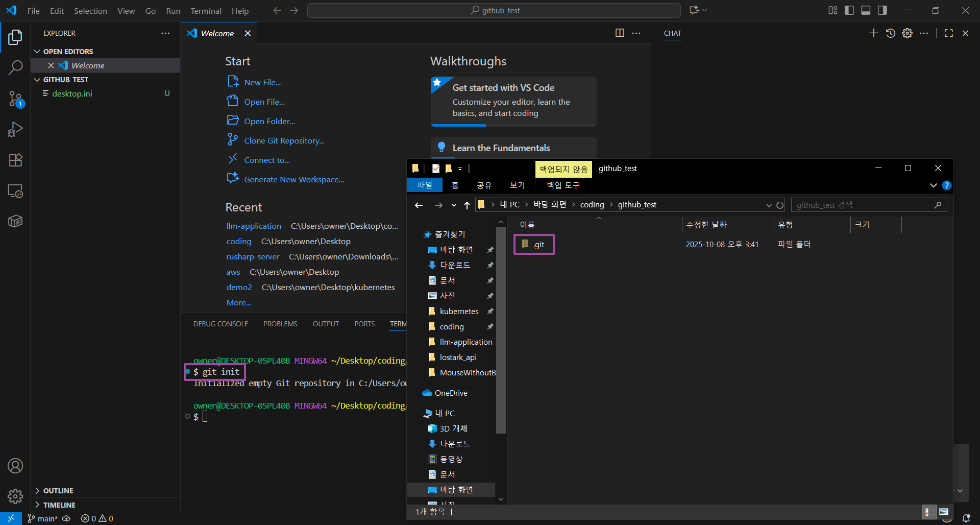Open Remote Explorer in activity bar
Image resolution: width=980 pixels, height=525 pixels.
[x=15, y=190]
